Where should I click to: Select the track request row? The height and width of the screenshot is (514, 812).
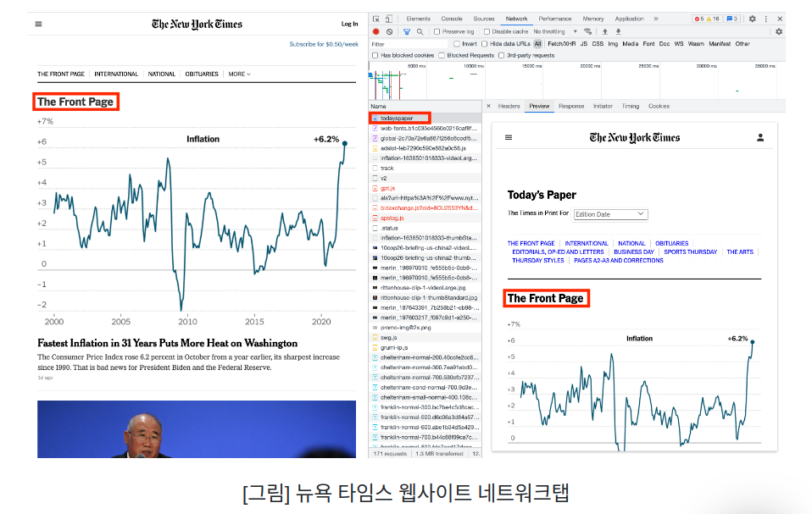click(425, 168)
